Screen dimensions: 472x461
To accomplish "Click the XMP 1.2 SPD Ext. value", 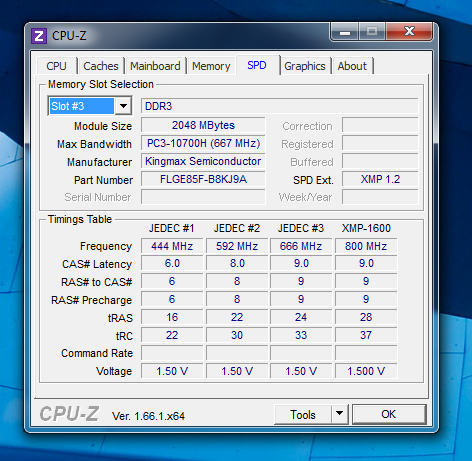I will (380, 179).
